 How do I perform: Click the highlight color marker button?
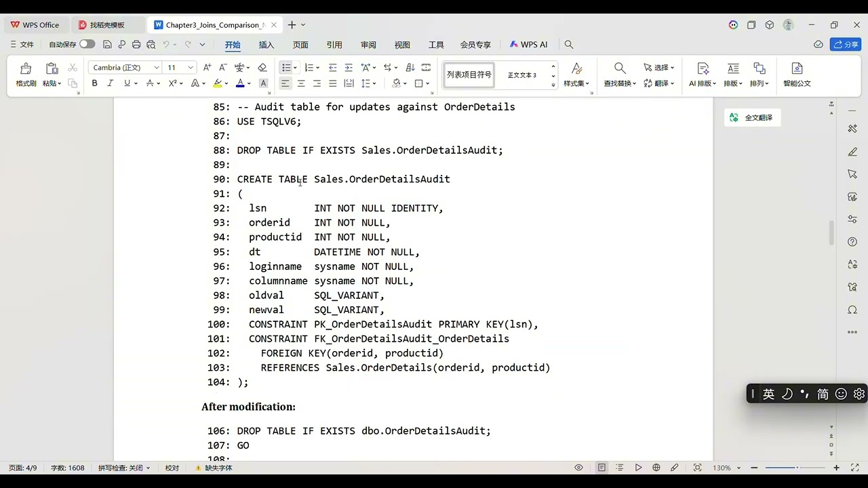[217, 83]
